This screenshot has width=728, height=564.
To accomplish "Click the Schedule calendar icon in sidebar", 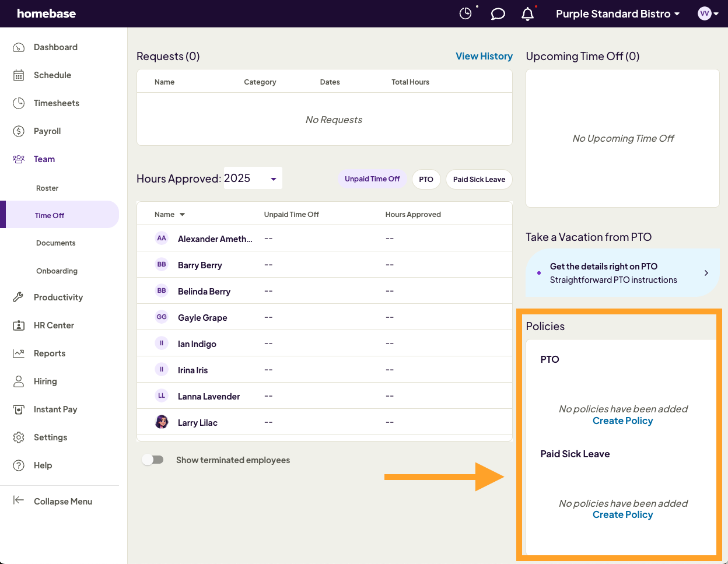I will point(19,75).
